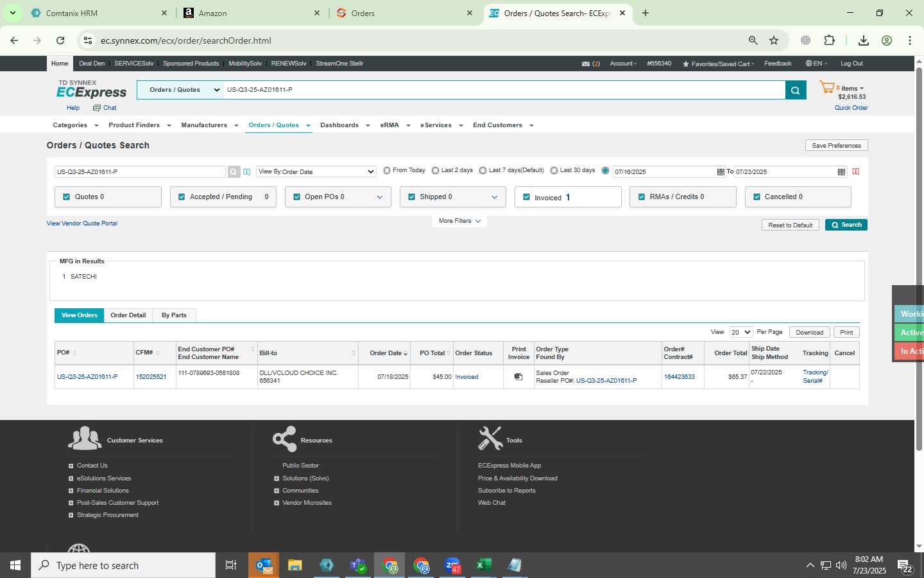
Task: Open the Chat icon link under logo
Action: click(105, 108)
